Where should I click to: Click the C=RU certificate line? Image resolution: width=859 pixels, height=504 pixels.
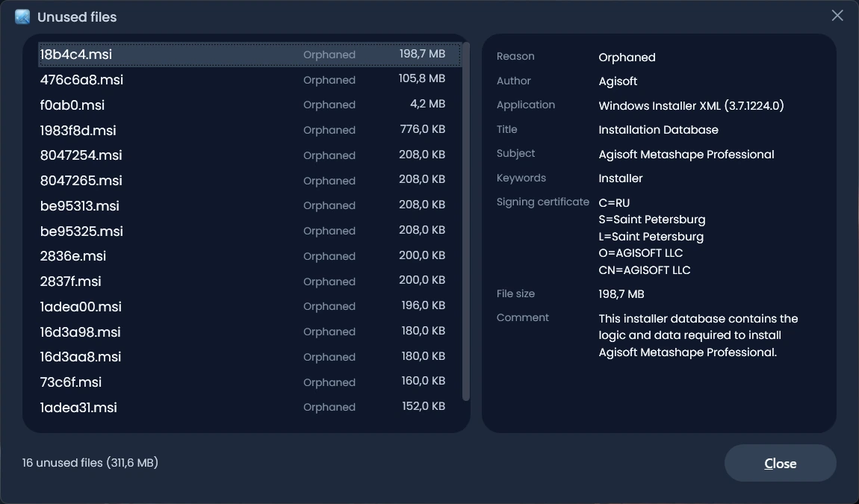(x=614, y=202)
